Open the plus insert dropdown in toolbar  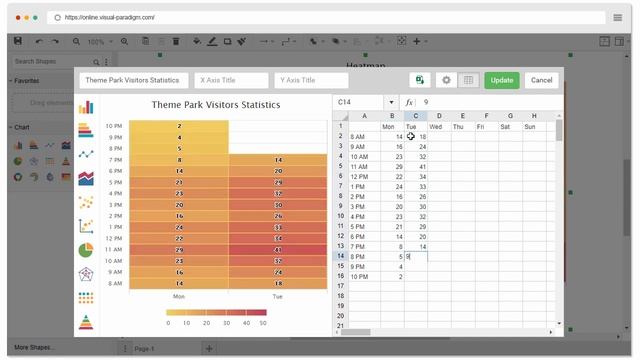420,41
